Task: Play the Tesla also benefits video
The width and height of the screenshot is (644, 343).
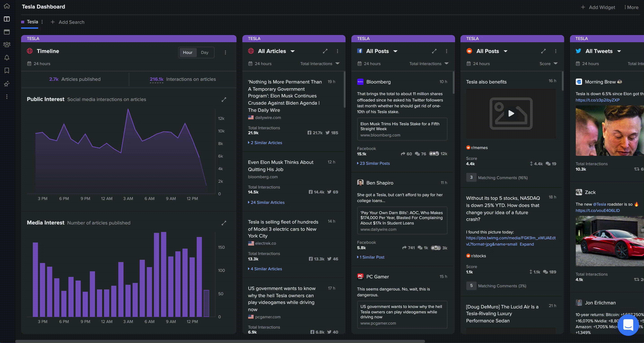Action: (511, 114)
